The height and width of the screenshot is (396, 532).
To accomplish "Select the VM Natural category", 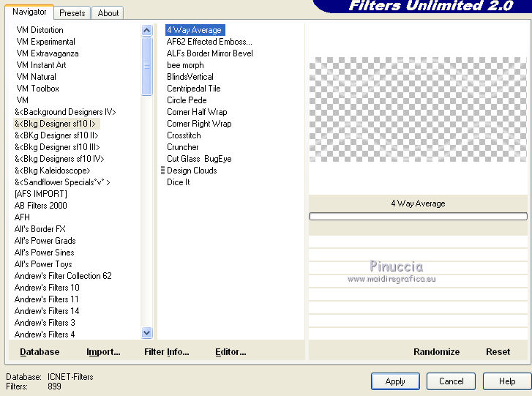I will 37,77.
